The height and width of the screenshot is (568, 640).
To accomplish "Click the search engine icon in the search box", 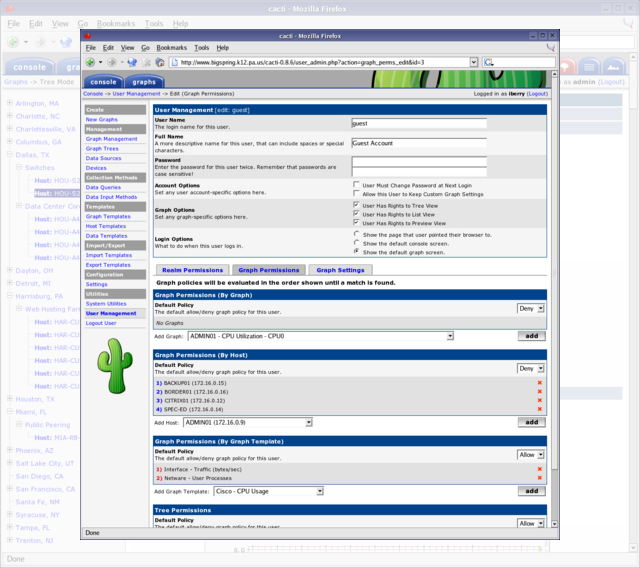I will [x=489, y=62].
